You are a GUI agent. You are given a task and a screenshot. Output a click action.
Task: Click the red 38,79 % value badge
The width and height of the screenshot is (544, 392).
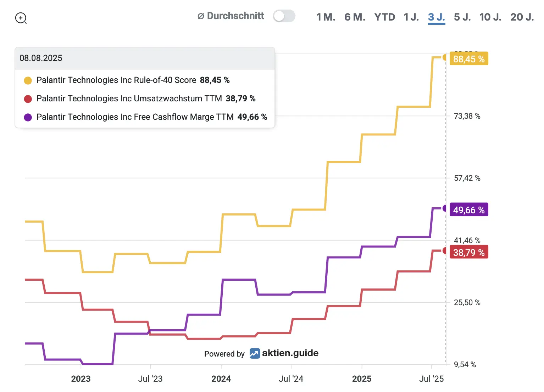click(469, 252)
